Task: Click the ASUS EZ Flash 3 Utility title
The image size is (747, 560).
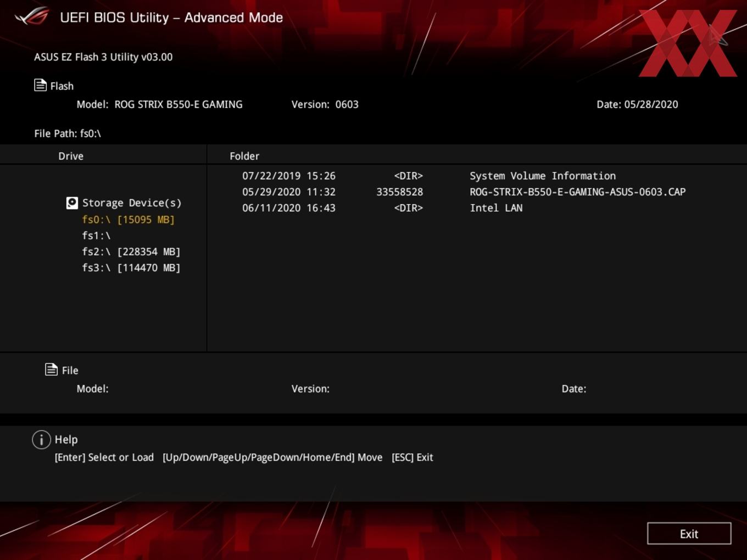Action: pos(103,57)
